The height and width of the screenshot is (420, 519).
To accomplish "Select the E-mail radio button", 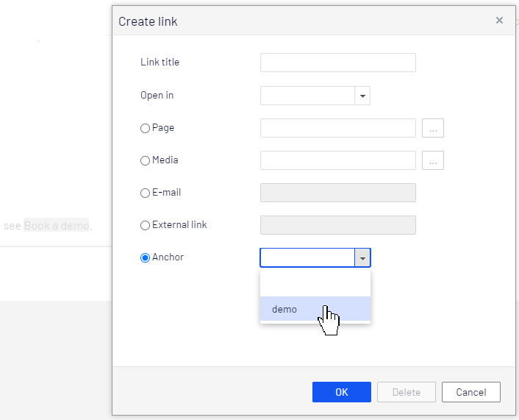I will [145, 193].
